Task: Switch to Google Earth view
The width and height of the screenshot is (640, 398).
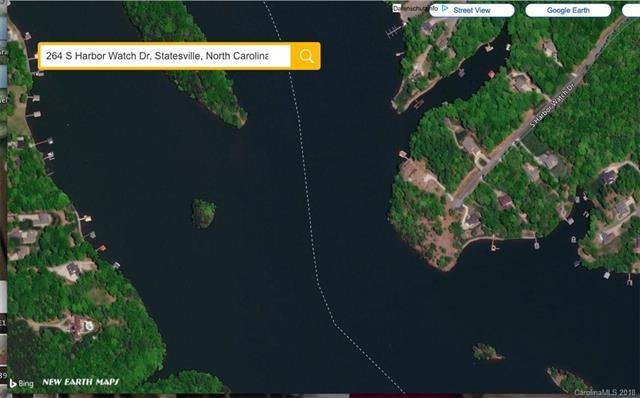Action: [568, 10]
